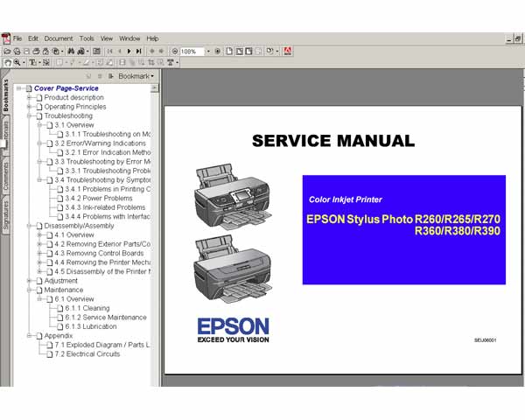Open bookmark 3.4.2 Power Problems
This screenshot has height=420, width=525.
[99, 199]
